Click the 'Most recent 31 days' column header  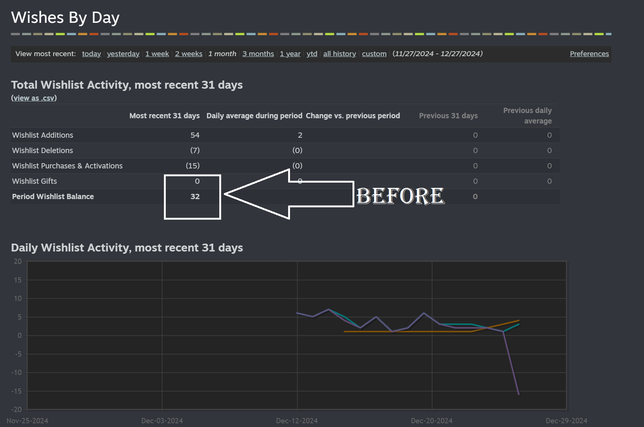[165, 116]
